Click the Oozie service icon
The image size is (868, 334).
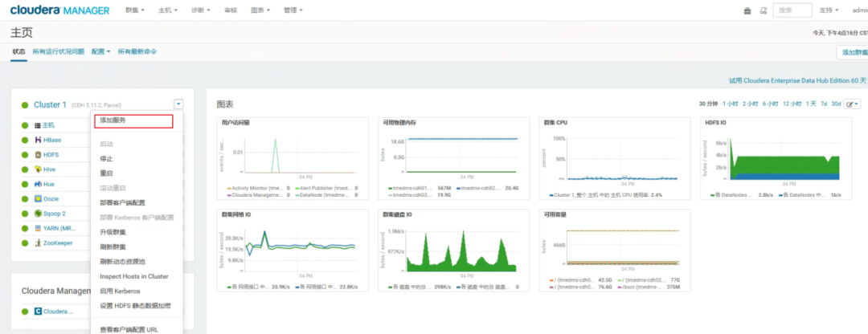click(38, 198)
